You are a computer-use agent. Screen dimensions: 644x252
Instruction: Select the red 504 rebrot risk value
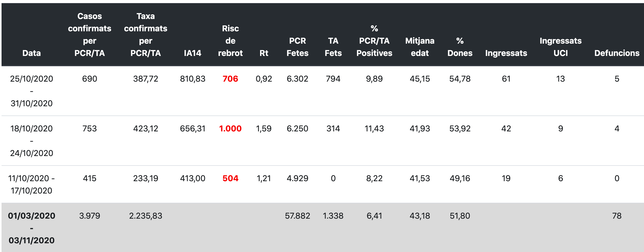click(x=230, y=178)
